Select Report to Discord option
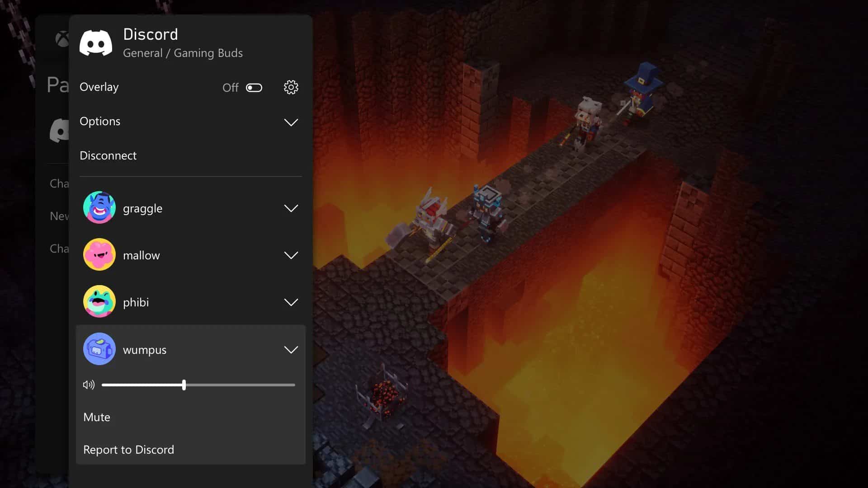The image size is (868, 488). click(129, 449)
